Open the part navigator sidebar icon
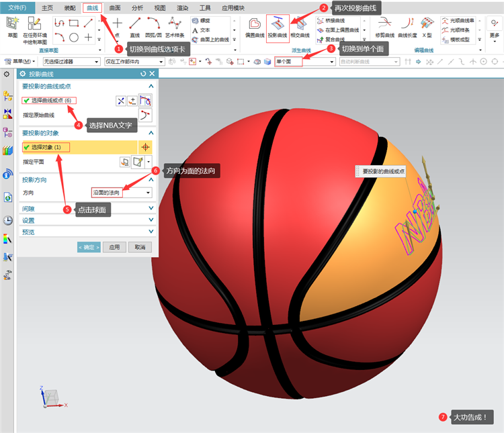This screenshot has width=504, height=433. point(7,132)
